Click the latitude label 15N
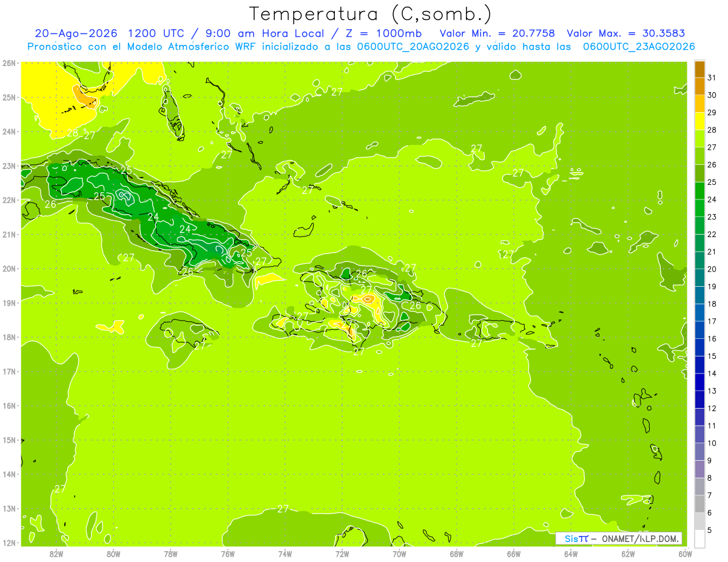 [9, 440]
